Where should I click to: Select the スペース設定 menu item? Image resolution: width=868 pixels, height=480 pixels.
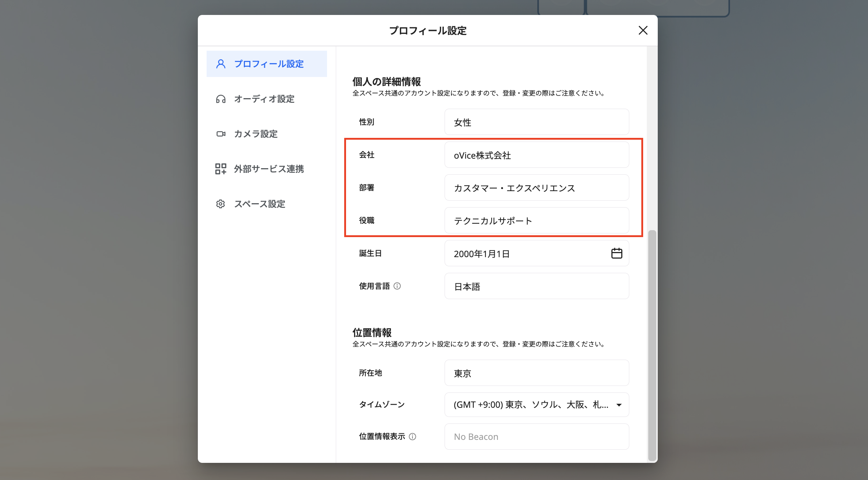coord(260,204)
